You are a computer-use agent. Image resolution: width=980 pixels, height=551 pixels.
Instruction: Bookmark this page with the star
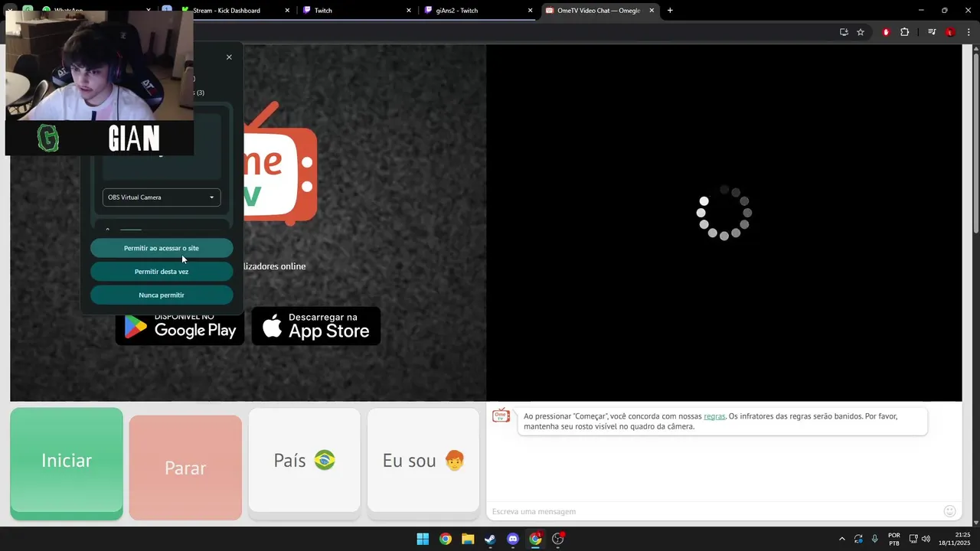point(861,32)
